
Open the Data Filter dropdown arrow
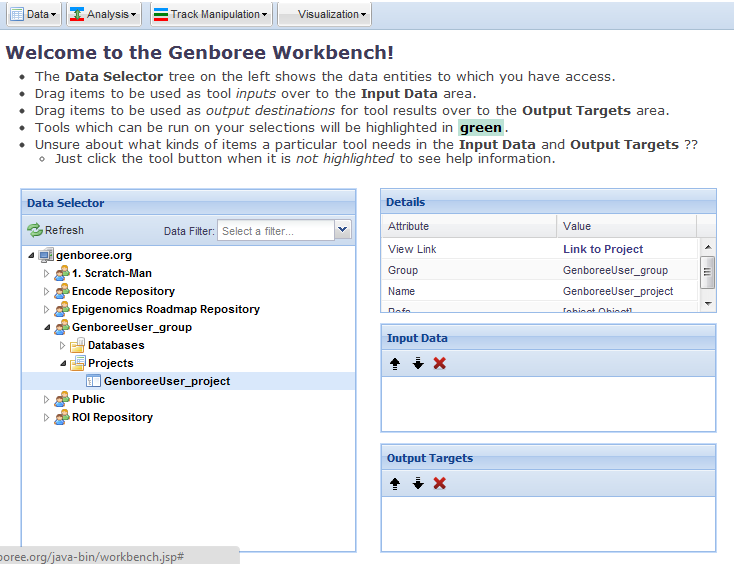343,231
